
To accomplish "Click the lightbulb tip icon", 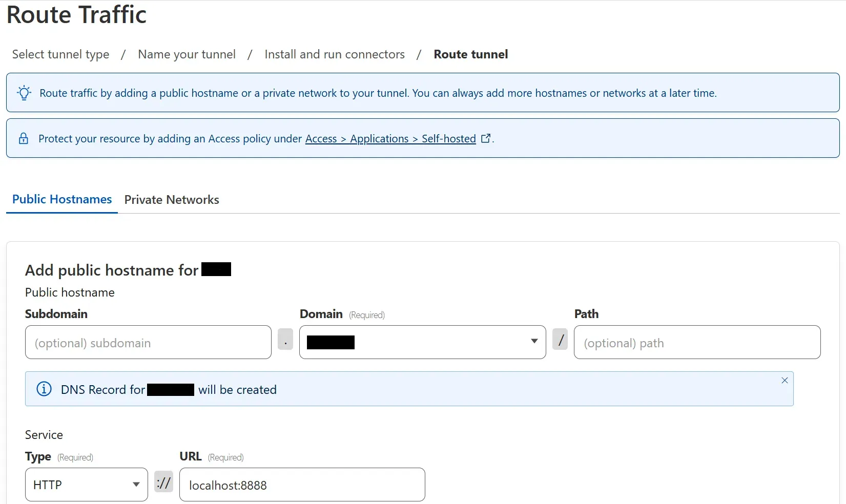I will (x=24, y=93).
